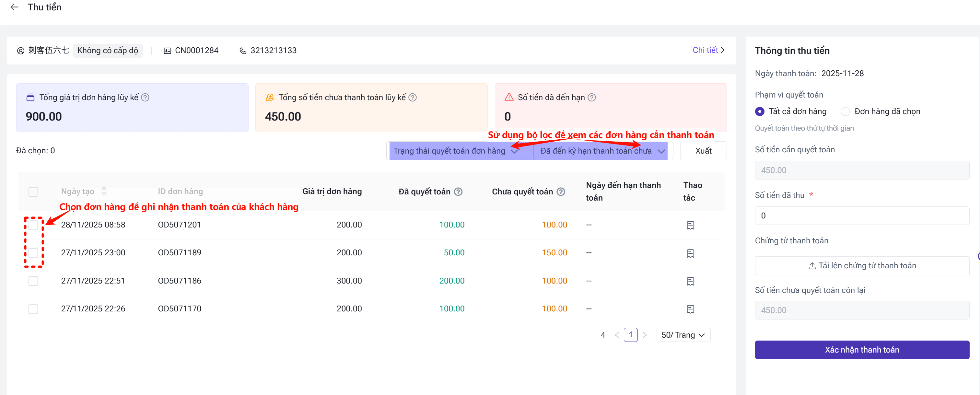Click into the Số tiền đã thu input field

click(862, 216)
